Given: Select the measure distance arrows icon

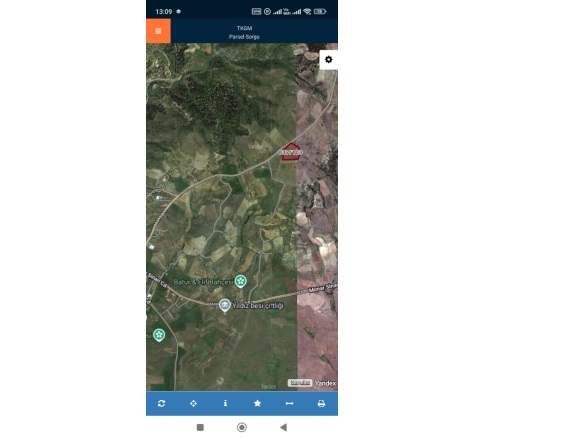Looking at the screenshot, I should 289,404.
